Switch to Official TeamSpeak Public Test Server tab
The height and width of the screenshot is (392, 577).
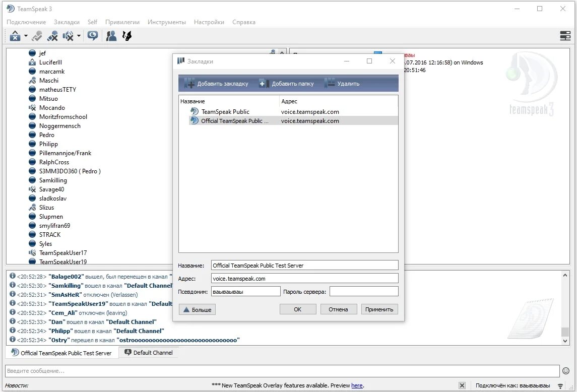coord(61,353)
